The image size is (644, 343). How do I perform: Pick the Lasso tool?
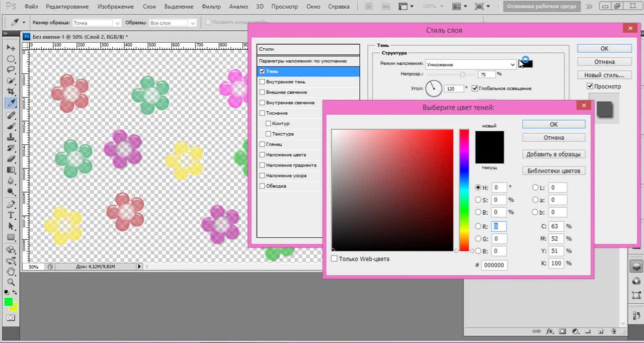click(11, 69)
